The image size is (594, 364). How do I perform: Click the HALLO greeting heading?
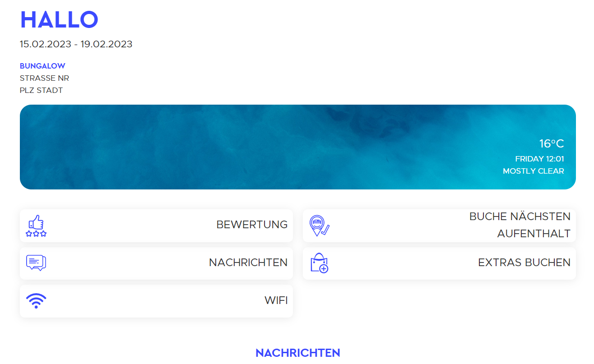point(59,20)
